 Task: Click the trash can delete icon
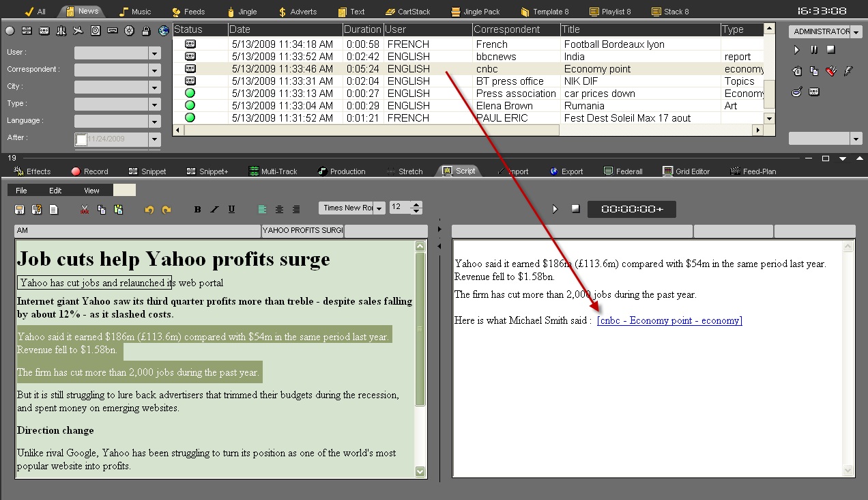click(797, 70)
